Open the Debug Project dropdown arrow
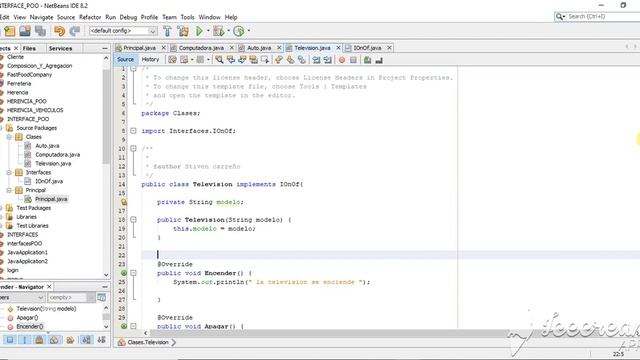Image resolution: width=640 pixels, height=360 pixels. tap(228, 31)
